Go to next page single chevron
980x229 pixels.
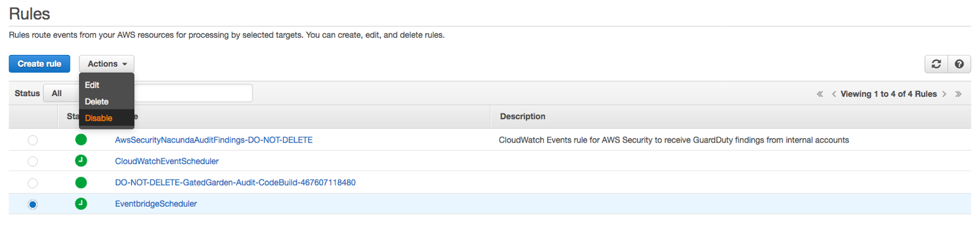(x=944, y=94)
